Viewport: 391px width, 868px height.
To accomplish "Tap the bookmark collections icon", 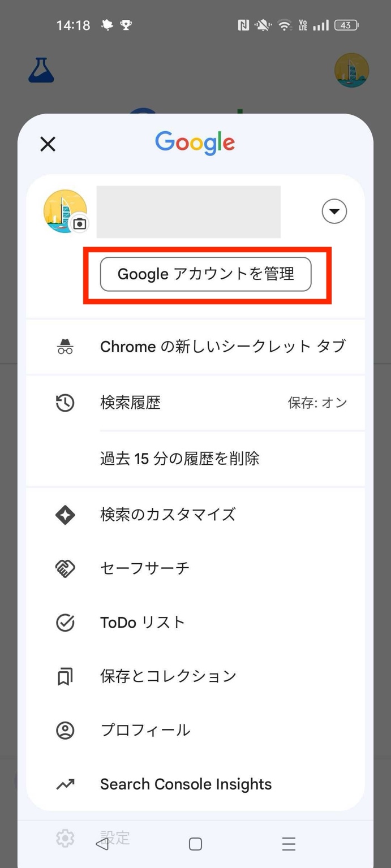I will (65, 676).
